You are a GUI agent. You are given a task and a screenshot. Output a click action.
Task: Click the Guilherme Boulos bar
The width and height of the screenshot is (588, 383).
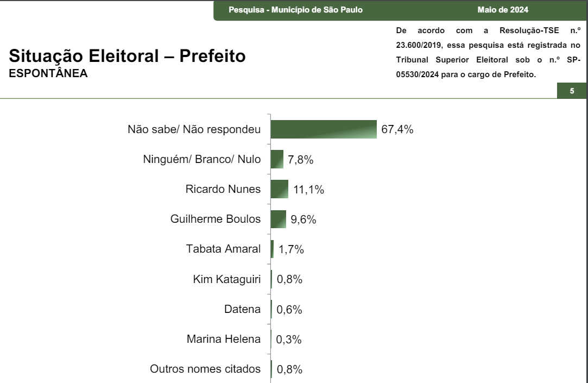click(x=278, y=219)
